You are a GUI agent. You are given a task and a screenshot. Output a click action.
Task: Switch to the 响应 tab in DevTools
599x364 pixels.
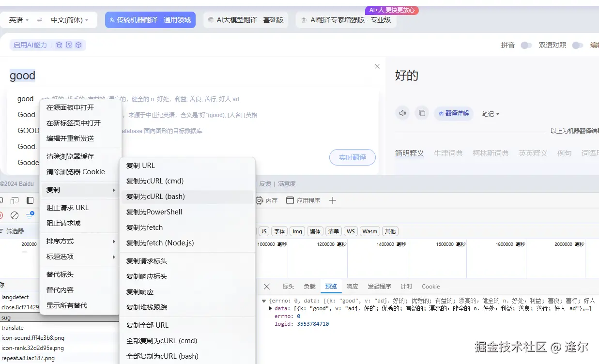(352, 286)
